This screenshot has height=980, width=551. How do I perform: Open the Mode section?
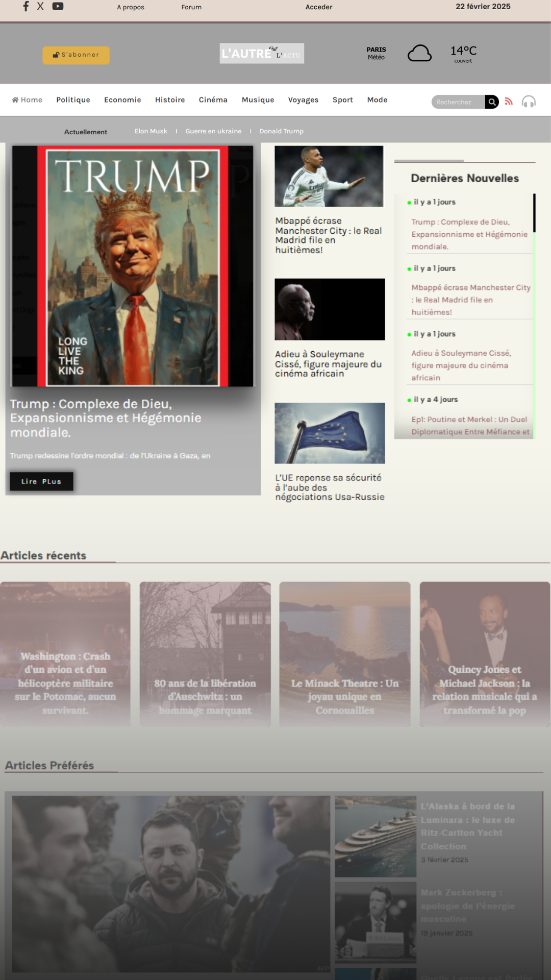378,100
